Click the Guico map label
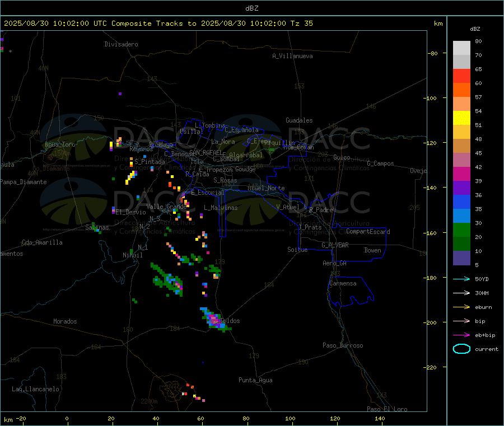Screen dimensions: 504x426 tap(342, 157)
